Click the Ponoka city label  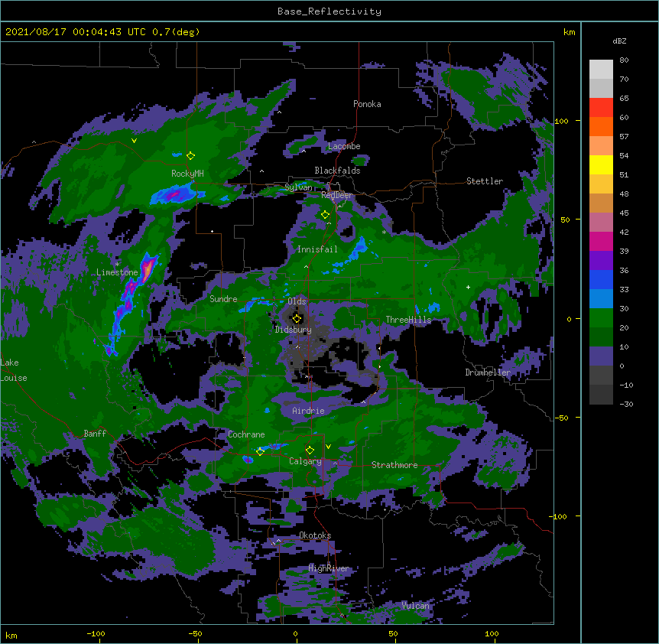click(367, 104)
